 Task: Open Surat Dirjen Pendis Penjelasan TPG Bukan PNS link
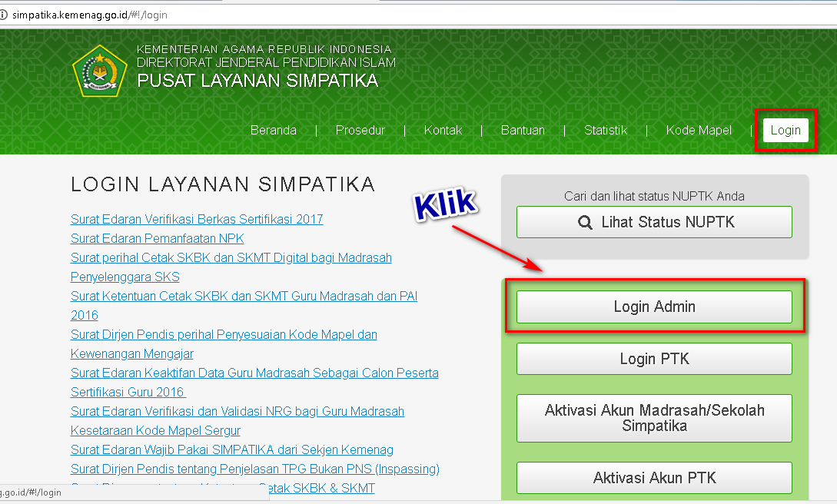click(255, 469)
